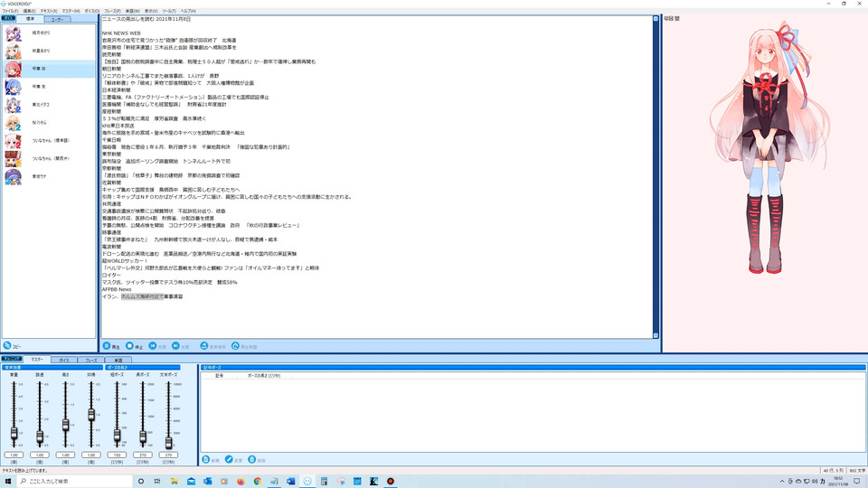Click the コピー copy preset icon
This screenshot has width=868, height=488.
[7, 346]
